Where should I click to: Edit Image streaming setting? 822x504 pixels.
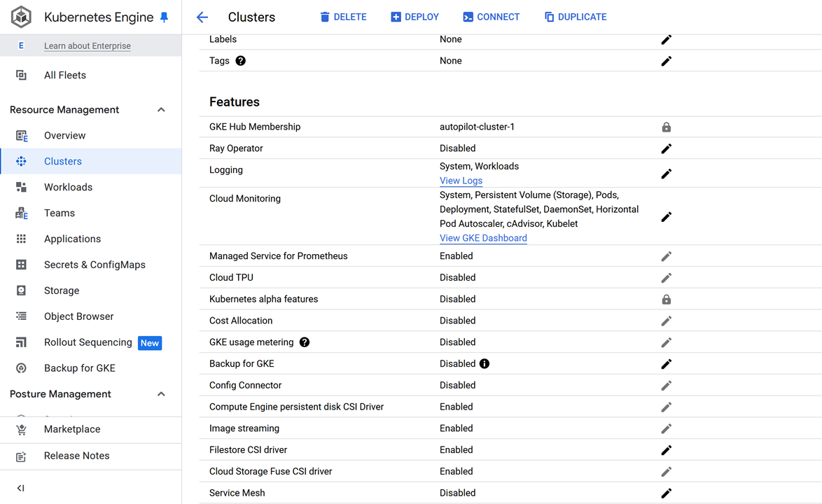(x=667, y=428)
